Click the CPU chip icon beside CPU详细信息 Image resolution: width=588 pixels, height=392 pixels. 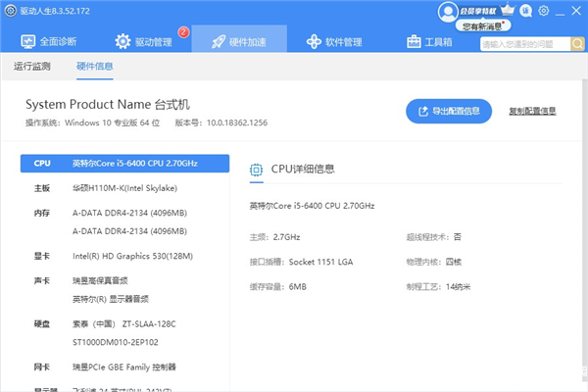[x=256, y=170]
